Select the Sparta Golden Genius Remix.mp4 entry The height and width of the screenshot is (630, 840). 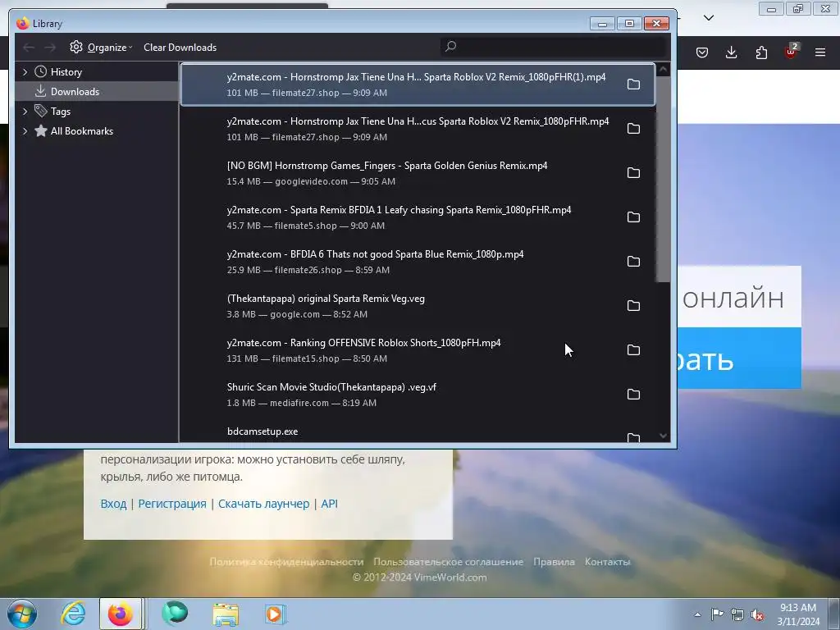pos(418,173)
